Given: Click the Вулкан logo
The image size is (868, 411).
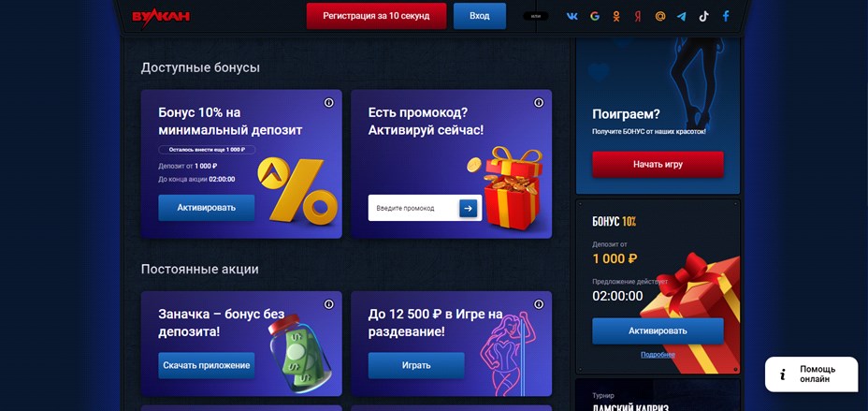Looking at the screenshot, I should [x=161, y=17].
